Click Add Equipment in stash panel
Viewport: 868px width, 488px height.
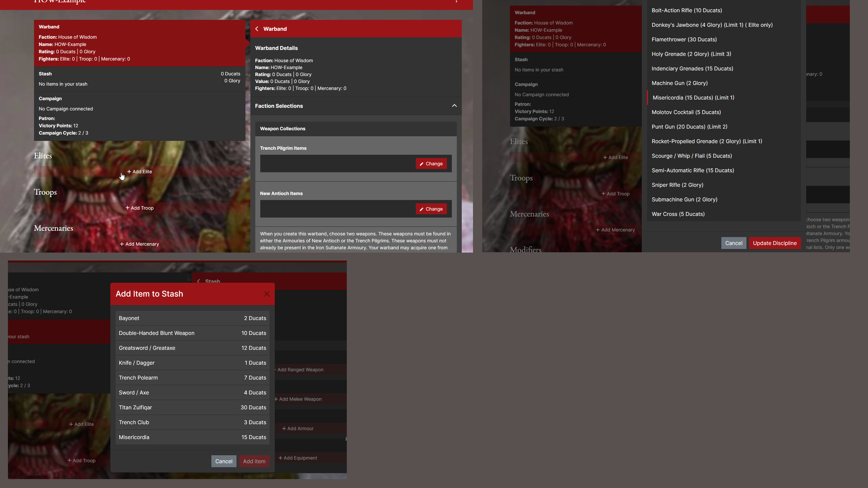coord(298,458)
